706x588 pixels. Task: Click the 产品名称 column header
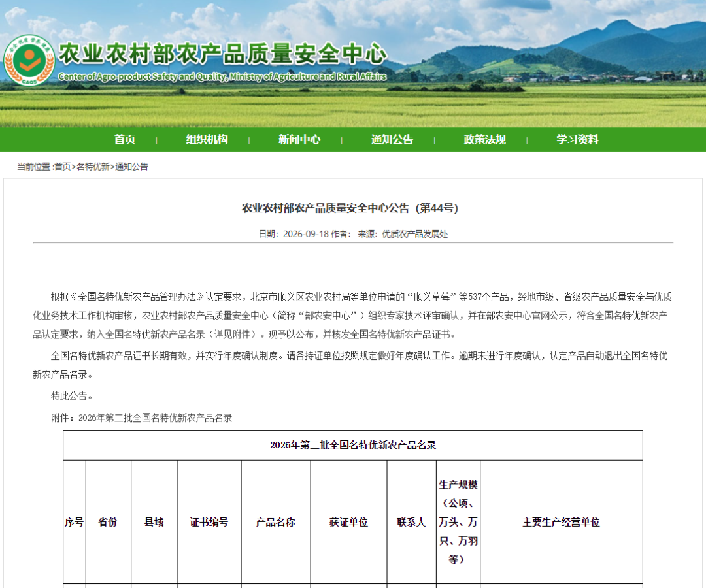[x=276, y=522]
